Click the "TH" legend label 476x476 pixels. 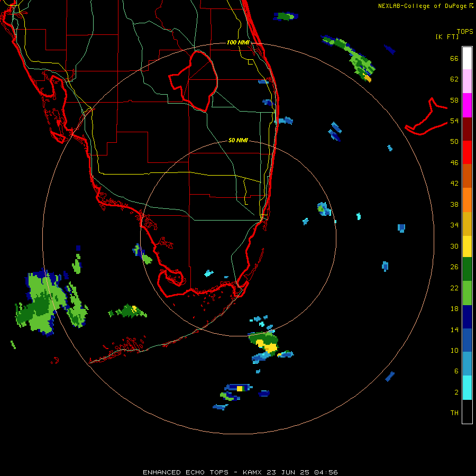point(454,413)
